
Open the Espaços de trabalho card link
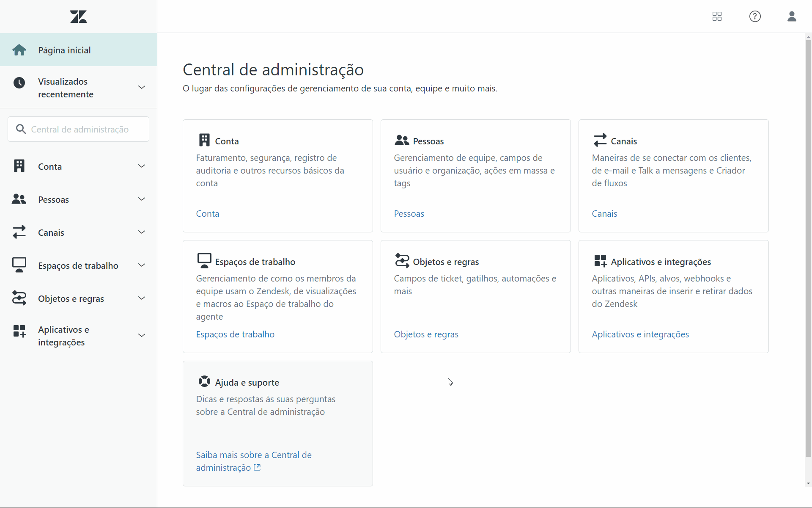235,334
